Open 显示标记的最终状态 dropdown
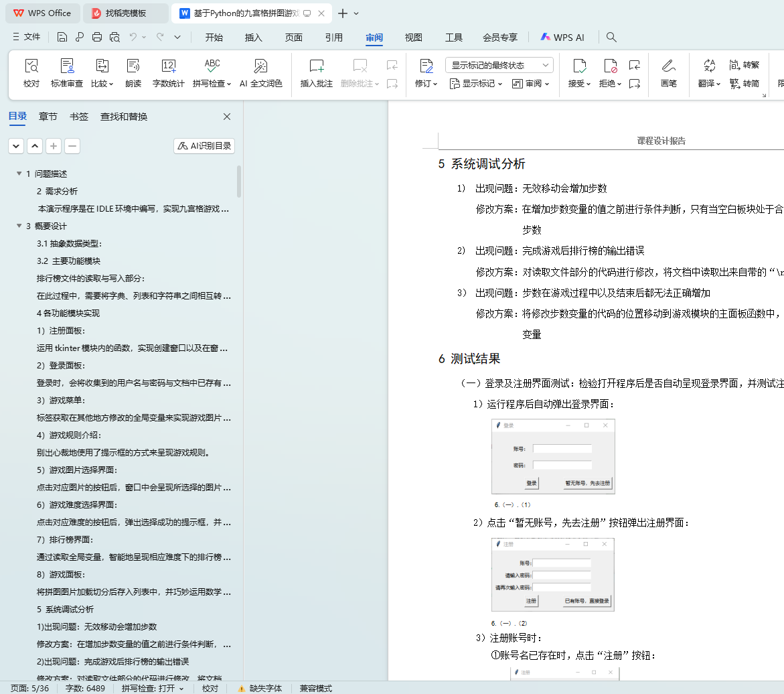Viewport: 784px width, 694px height. point(499,65)
